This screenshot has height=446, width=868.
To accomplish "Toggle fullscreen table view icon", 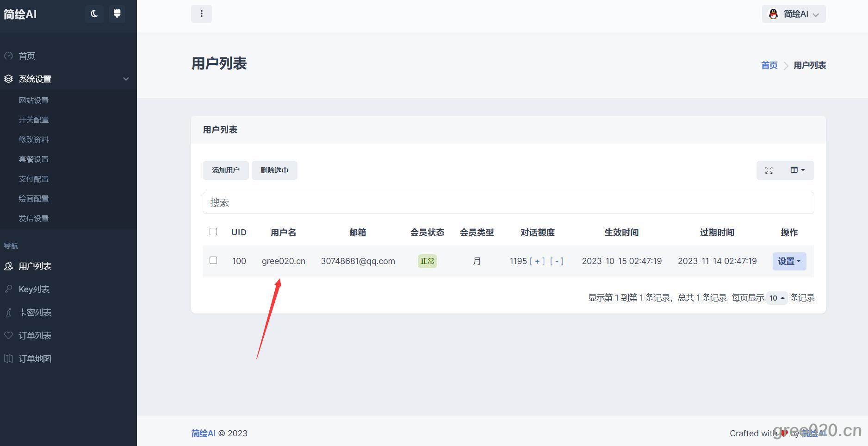I will (769, 170).
